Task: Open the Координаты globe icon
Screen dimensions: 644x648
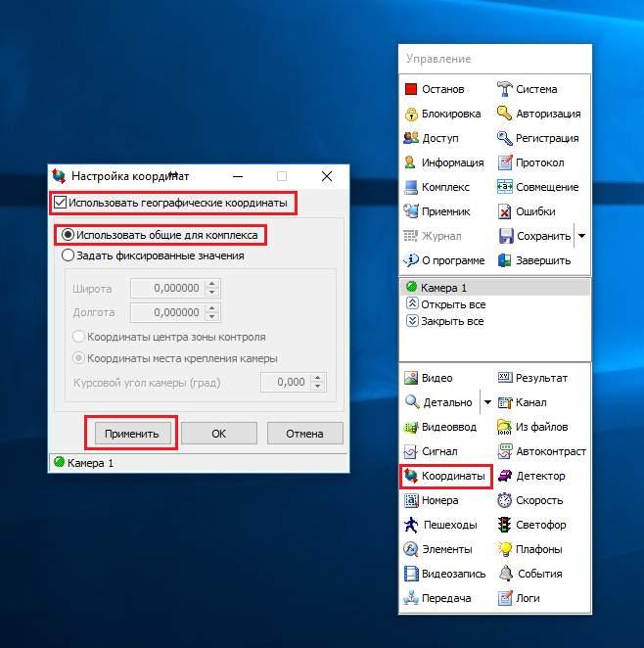Action: click(x=411, y=477)
